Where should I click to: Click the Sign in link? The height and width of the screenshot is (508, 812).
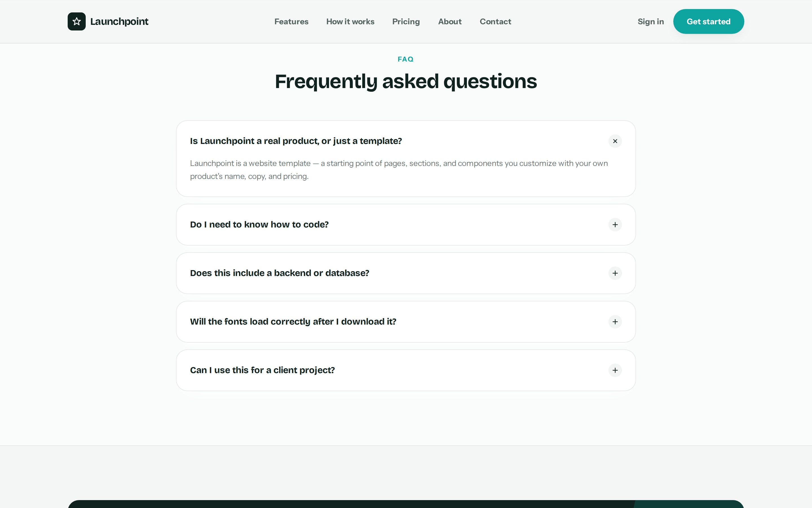(x=651, y=21)
